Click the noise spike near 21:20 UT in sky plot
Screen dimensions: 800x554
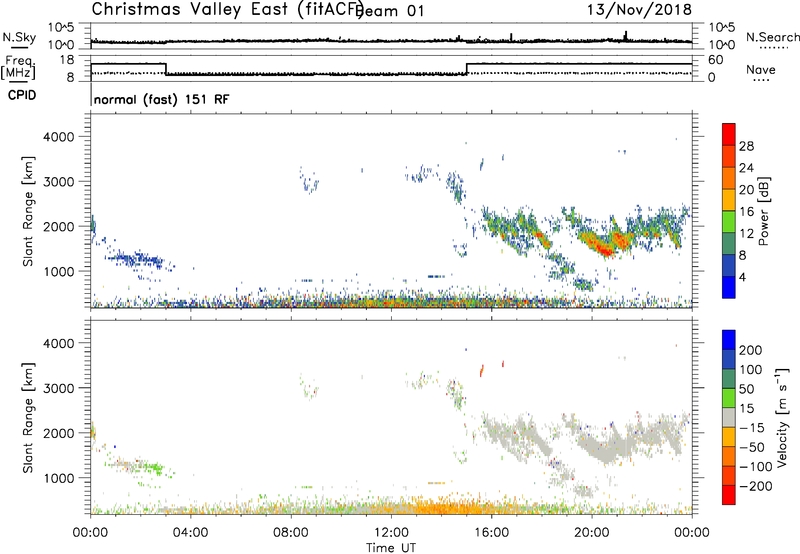(626, 36)
